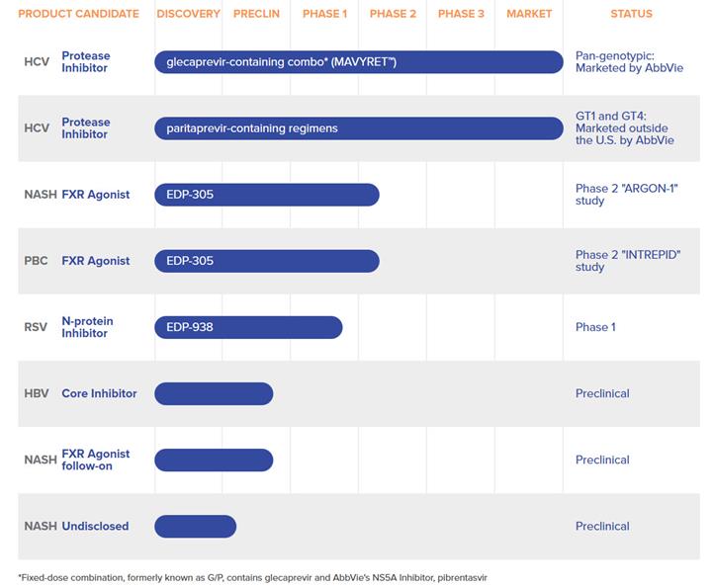Open the Phase 2 "ARGON-1" study status text
Screen dimensions: 712x588
point(626,195)
